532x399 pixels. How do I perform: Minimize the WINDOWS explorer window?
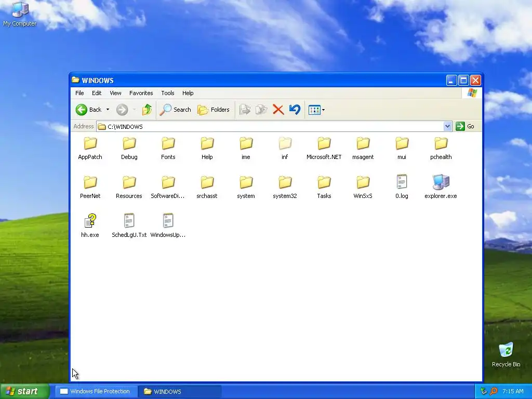tap(451, 81)
